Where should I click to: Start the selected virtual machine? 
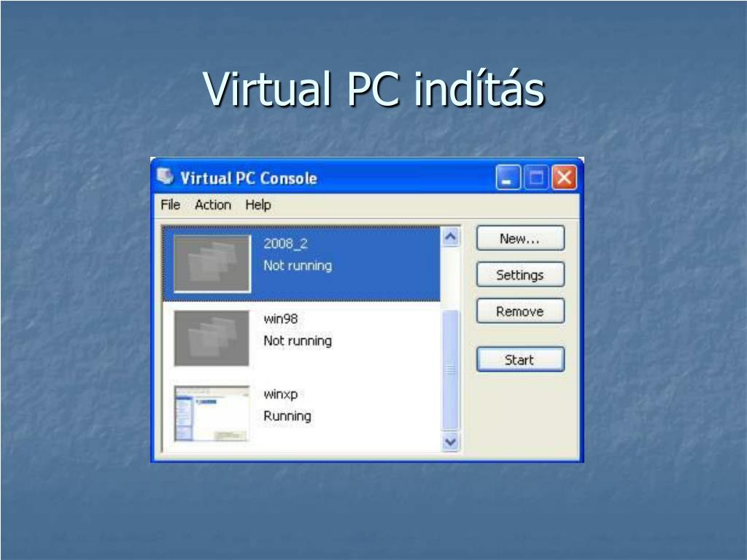tap(520, 359)
